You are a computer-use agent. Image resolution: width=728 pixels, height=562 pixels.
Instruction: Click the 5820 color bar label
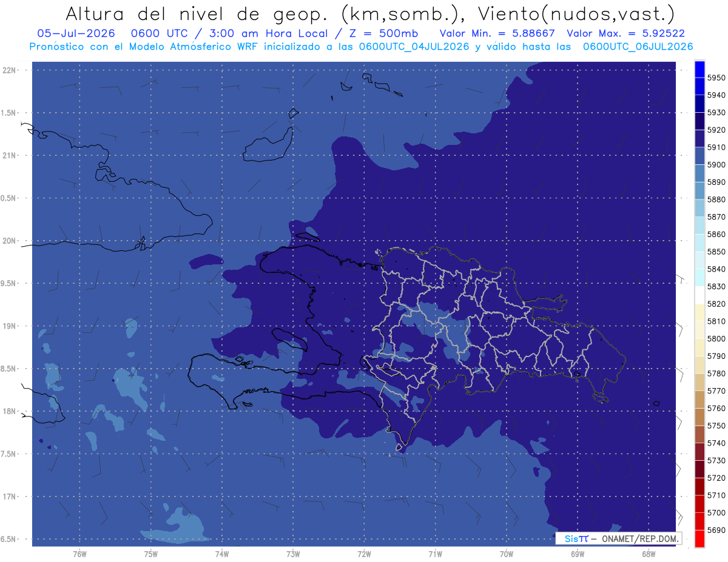pos(716,304)
